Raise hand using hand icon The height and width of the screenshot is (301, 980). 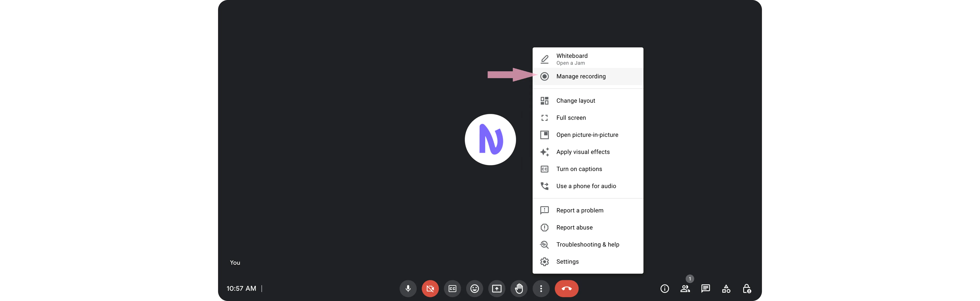(x=519, y=289)
